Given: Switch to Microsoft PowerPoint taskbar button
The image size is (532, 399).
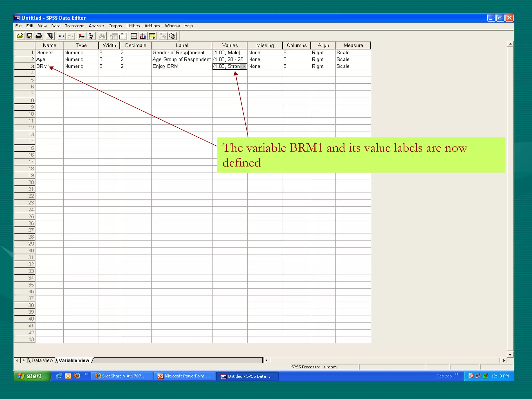Looking at the screenshot, I should coord(185,376).
